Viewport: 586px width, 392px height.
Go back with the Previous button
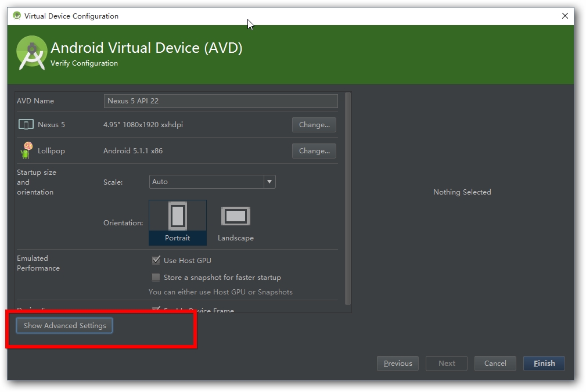pos(398,363)
